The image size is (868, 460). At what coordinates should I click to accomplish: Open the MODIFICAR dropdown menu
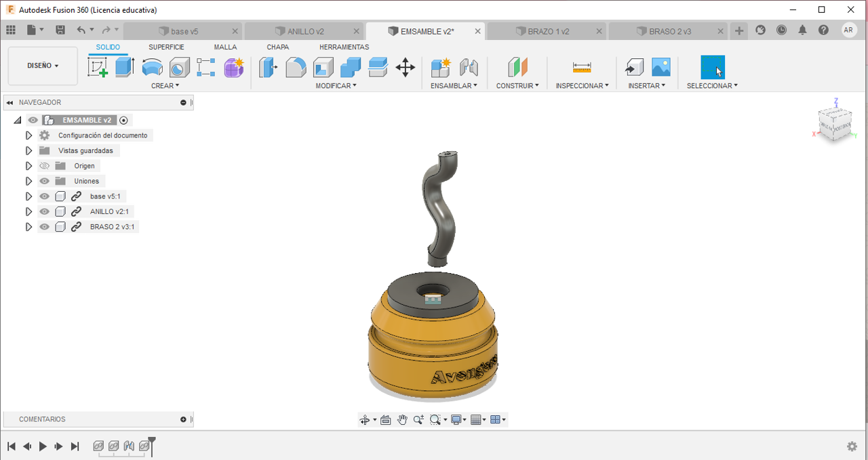tap(336, 86)
